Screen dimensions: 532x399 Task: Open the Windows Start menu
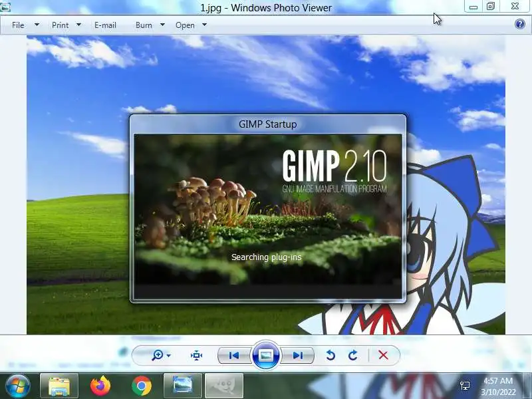coord(18,386)
